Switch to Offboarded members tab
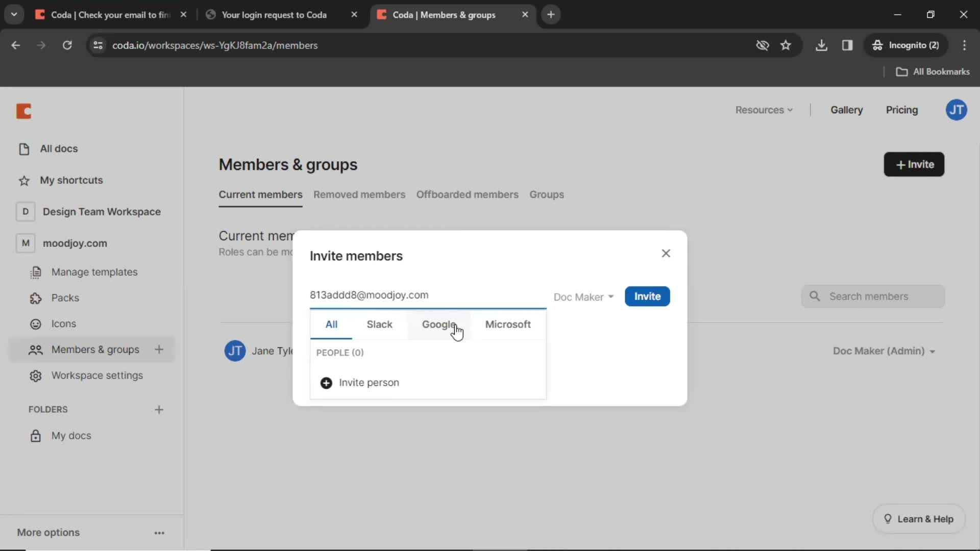This screenshot has width=980, height=551. tap(467, 194)
